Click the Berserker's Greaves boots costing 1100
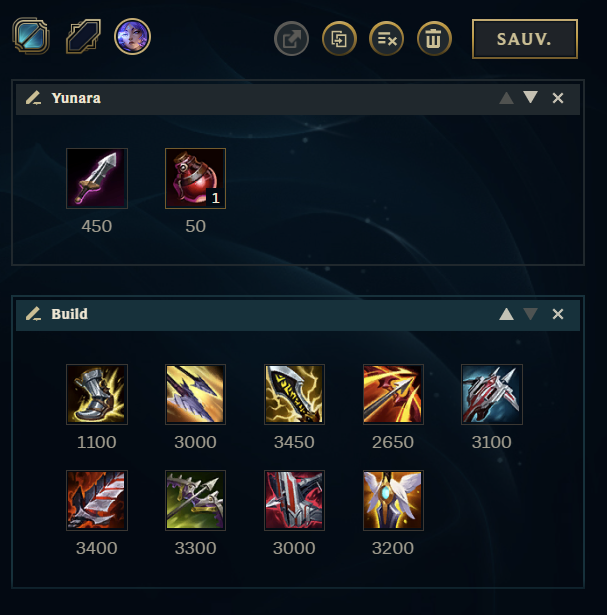Screen dimensions: 607x615 pos(97,394)
